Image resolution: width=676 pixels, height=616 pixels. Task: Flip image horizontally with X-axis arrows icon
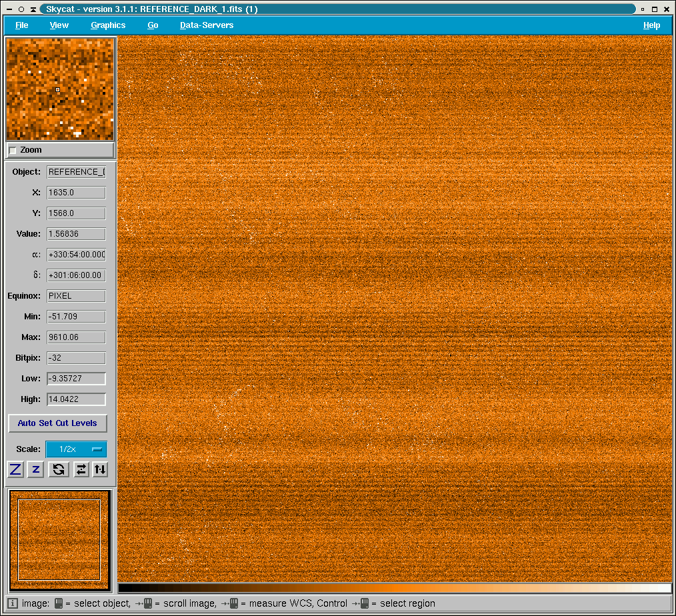(x=81, y=469)
